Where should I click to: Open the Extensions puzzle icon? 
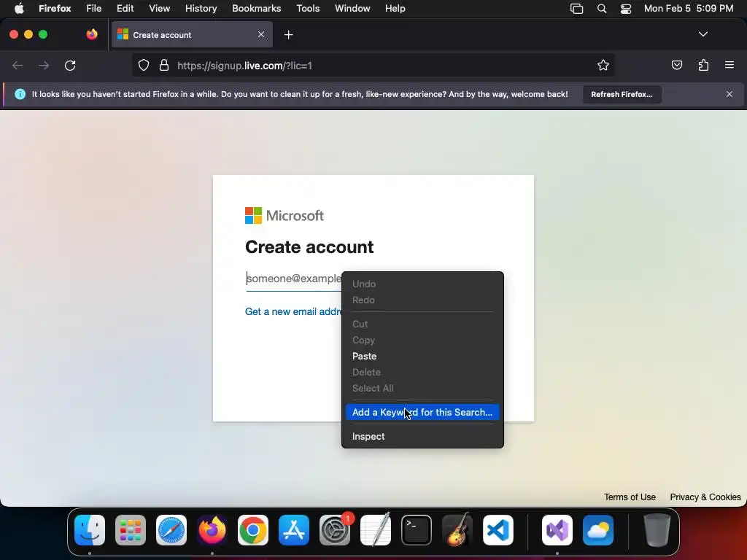703,65
